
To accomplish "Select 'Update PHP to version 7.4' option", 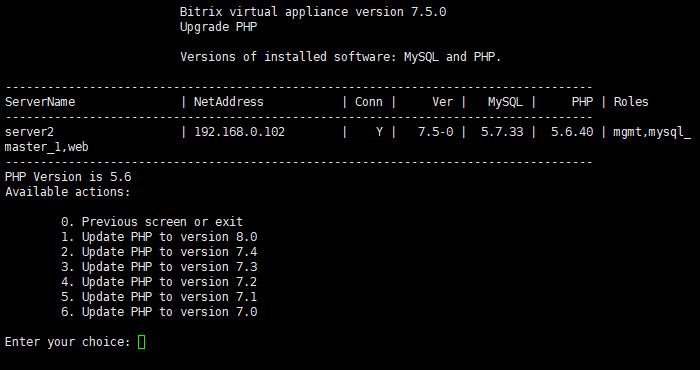I will tap(159, 252).
